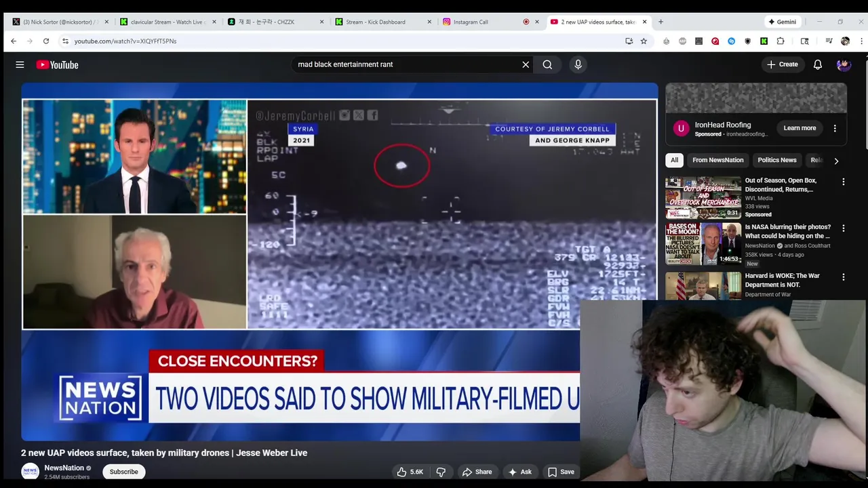Viewport: 868px width, 488px height.
Task: Clear the search box with the X
Action: pyautogui.click(x=526, y=64)
